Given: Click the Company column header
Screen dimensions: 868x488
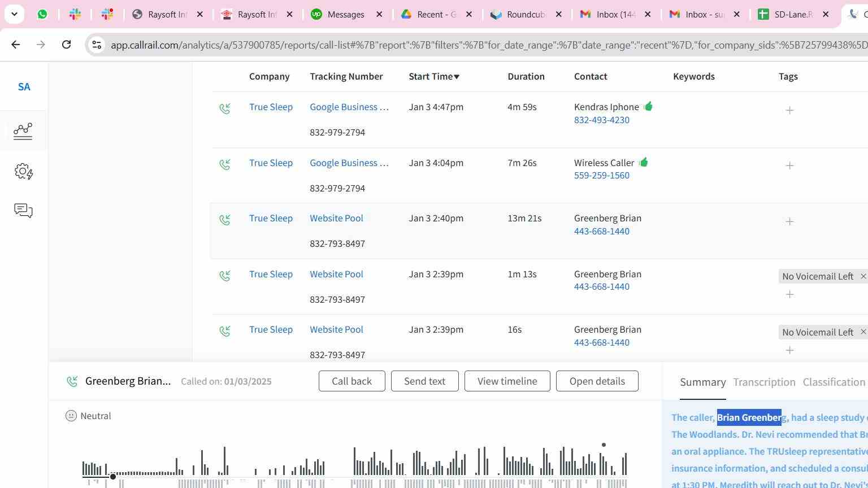Looking at the screenshot, I should point(269,76).
